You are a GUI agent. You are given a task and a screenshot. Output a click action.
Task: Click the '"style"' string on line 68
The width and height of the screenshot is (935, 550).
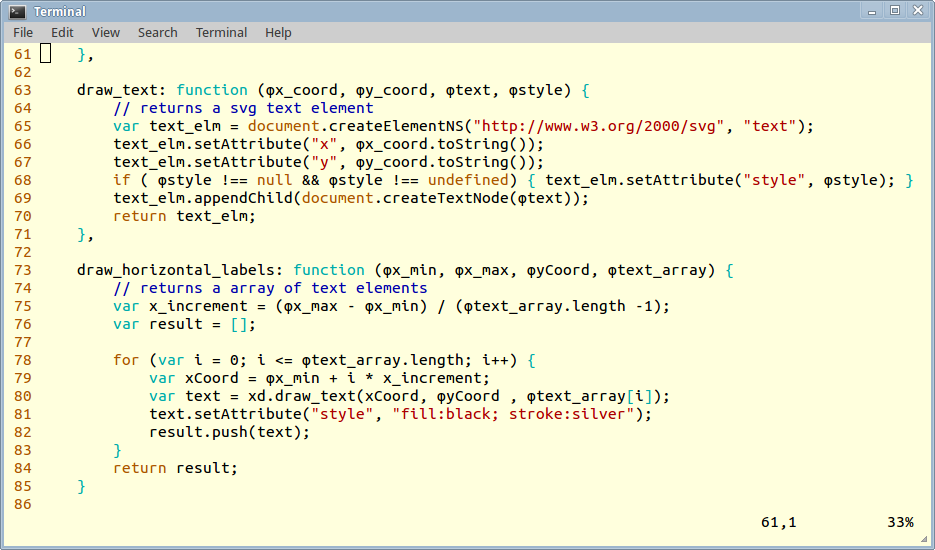tap(773, 180)
